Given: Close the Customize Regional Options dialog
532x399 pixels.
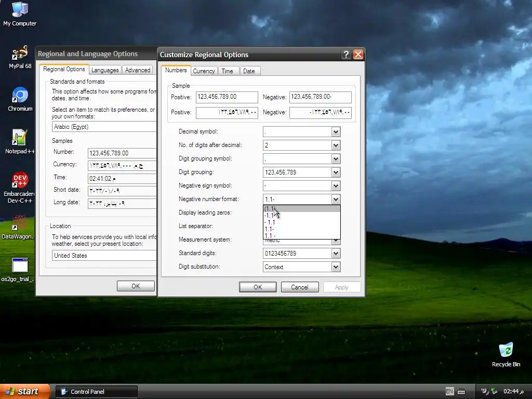Looking at the screenshot, I should tap(358, 54).
